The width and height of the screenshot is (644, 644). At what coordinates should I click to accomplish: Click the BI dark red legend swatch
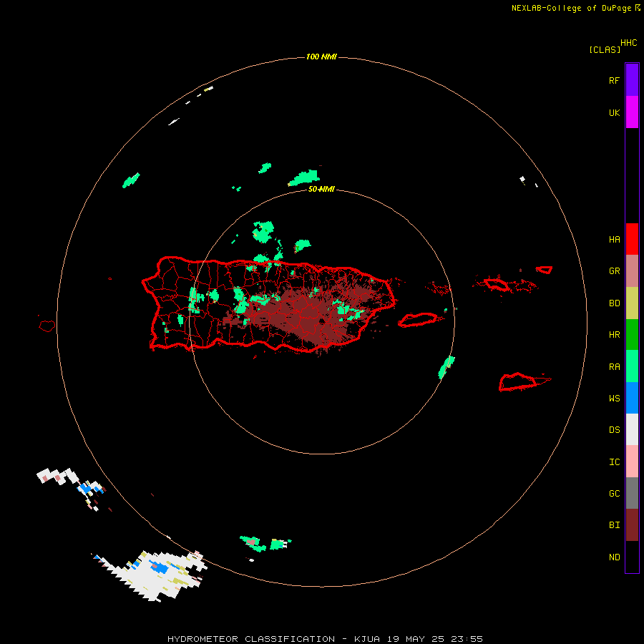coord(632,525)
